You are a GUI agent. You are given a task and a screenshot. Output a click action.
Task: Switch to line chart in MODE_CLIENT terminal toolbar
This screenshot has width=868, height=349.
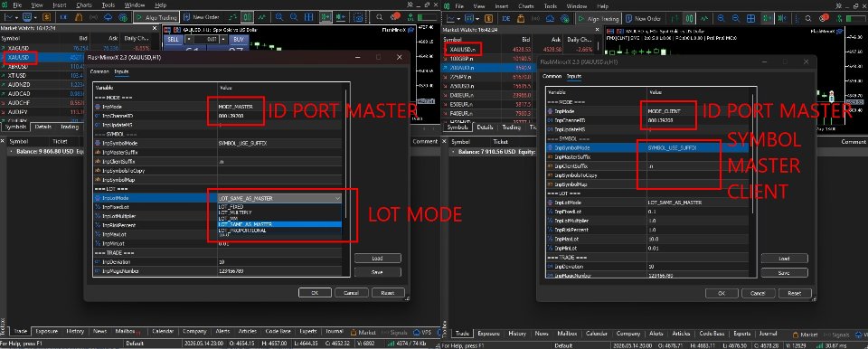click(704, 18)
